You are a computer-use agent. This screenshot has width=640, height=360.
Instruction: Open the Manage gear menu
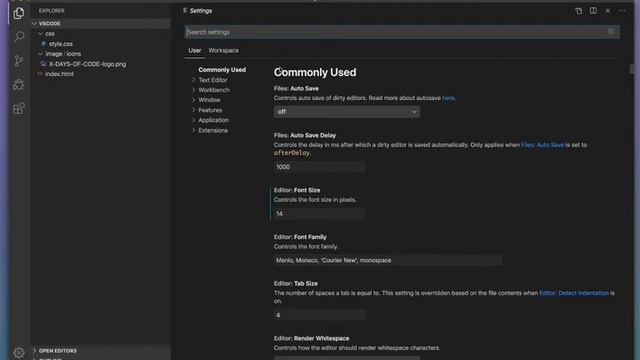19,352
